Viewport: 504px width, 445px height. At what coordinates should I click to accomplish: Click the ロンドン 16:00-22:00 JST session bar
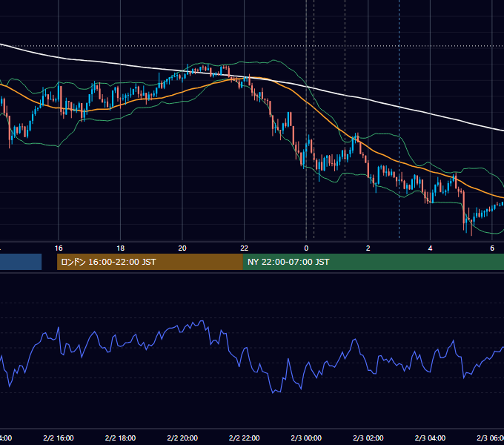click(150, 262)
